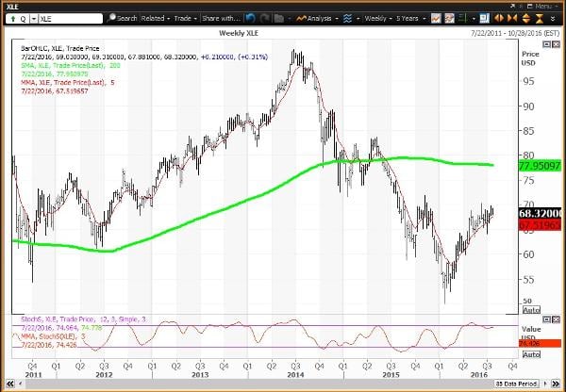Viewport: 566px width, 392px height.
Task: Click the blue save chart icon
Action: (485, 18)
